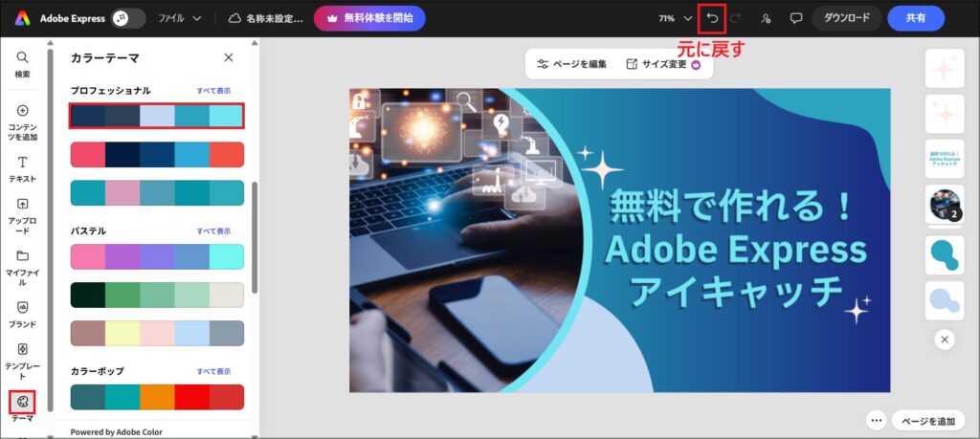
Task: Click the Powered by Adobe Color text
Action: tap(116, 432)
